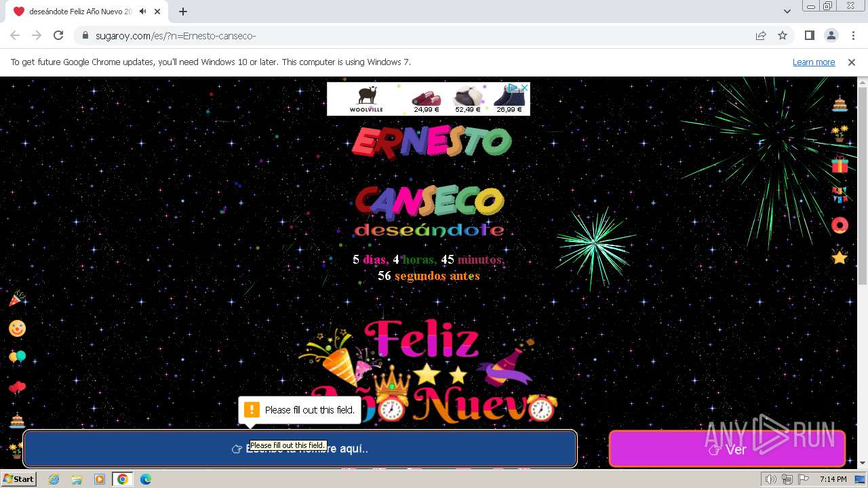Image resolution: width=868 pixels, height=488 pixels.
Task: Close the Woolville ad banner
Action: [x=524, y=87]
